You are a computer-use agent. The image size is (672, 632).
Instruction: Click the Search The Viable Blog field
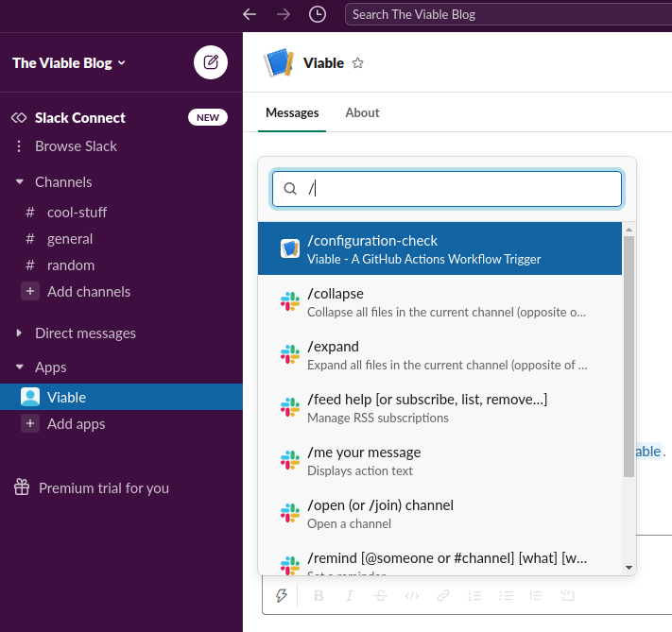(x=508, y=14)
